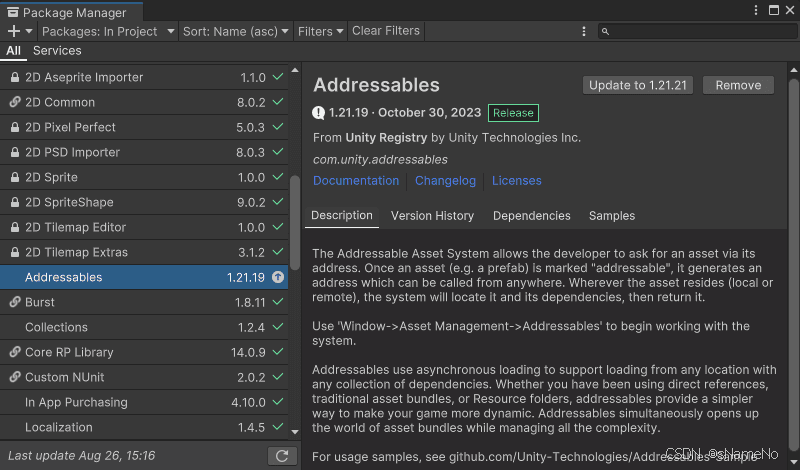800x470 pixels.
Task: Open the Filters dropdown
Action: [x=320, y=31]
